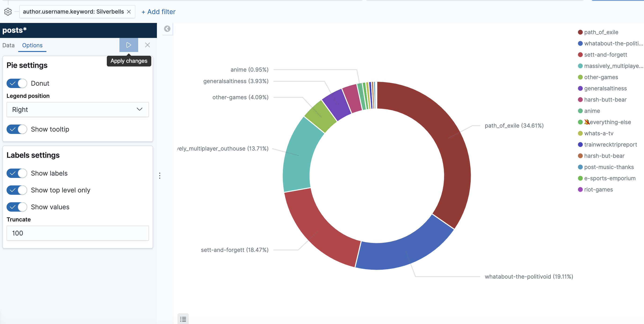
Task: Select whats-a-tv legend entry
Action: click(x=596, y=133)
